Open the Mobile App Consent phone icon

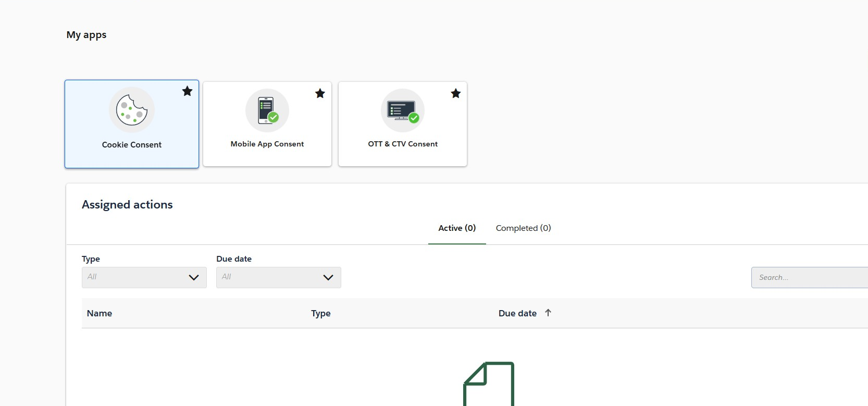pyautogui.click(x=267, y=110)
